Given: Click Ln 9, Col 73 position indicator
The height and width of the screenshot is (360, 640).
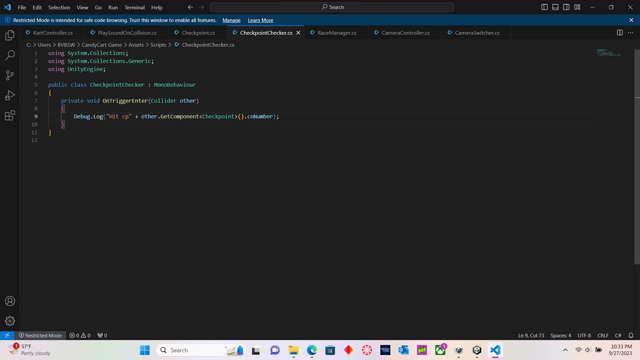Looking at the screenshot, I should click(x=531, y=335).
